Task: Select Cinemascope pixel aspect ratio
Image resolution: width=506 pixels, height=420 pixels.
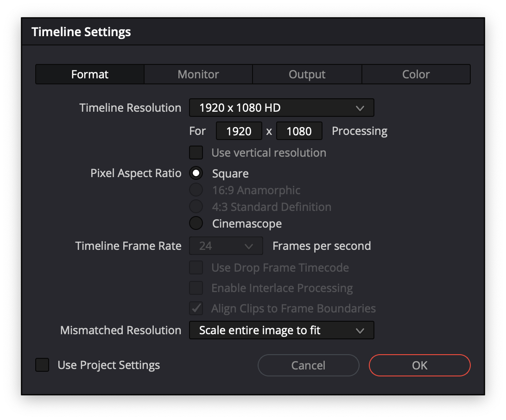Action: (196, 223)
